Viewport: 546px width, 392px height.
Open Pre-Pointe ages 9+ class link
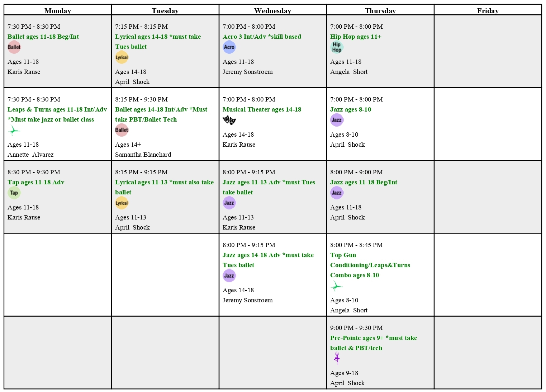[374, 343]
